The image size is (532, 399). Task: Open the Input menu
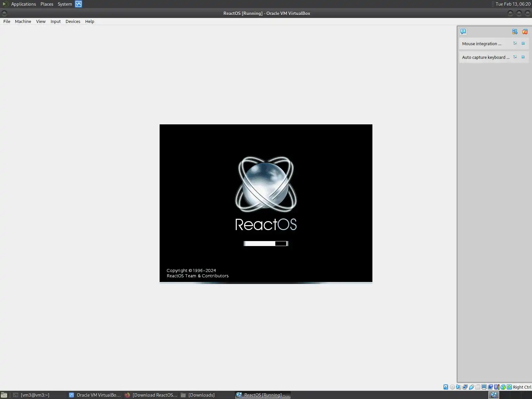tap(56, 21)
